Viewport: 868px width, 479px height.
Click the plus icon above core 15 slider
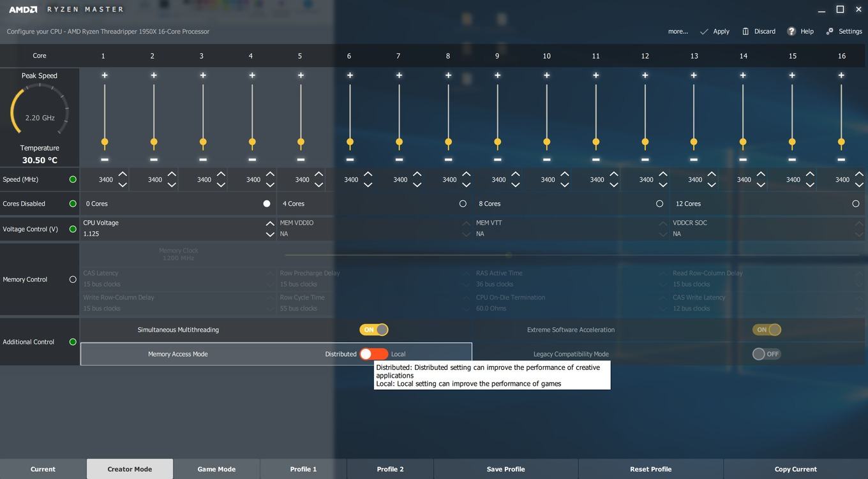click(x=792, y=75)
